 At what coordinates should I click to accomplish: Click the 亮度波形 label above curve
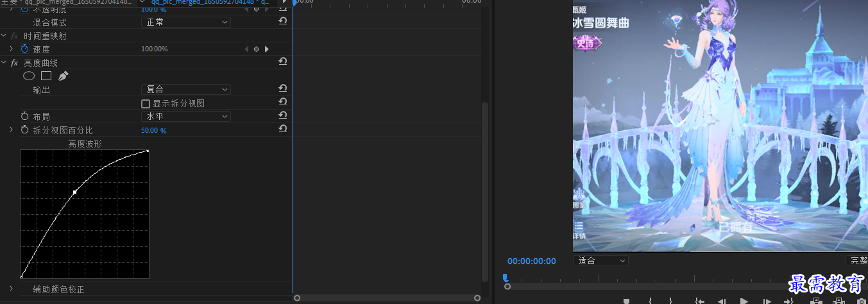point(85,144)
